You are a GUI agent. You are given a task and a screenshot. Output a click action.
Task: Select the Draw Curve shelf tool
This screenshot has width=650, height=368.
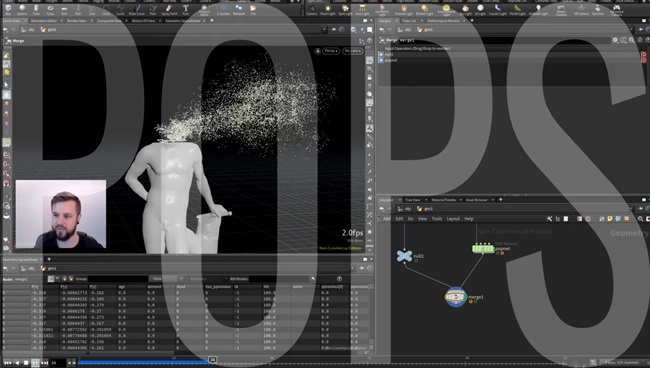tap(137, 9)
